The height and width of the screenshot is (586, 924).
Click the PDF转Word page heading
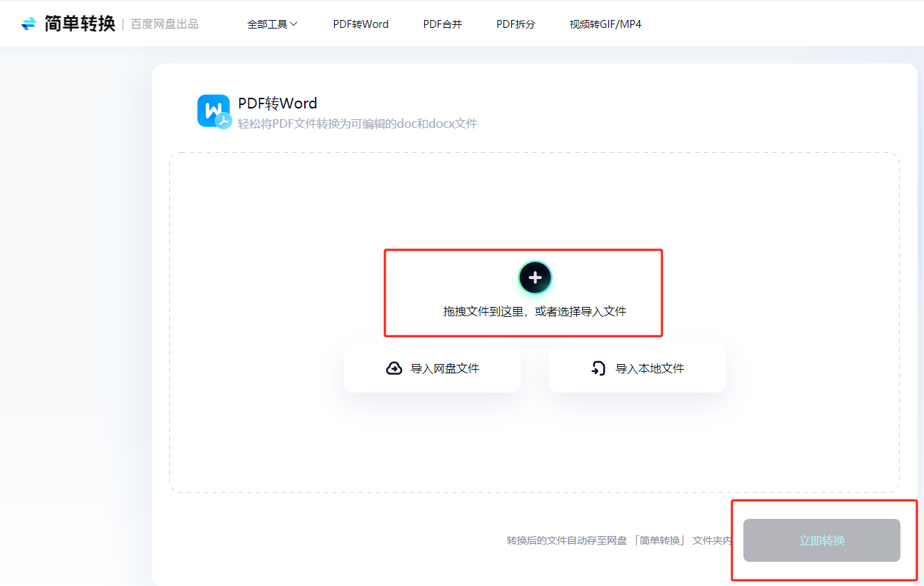pos(278,103)
